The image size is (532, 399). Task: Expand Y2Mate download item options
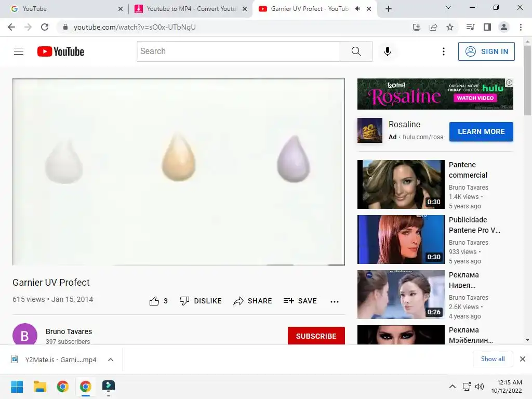point(111,360)
